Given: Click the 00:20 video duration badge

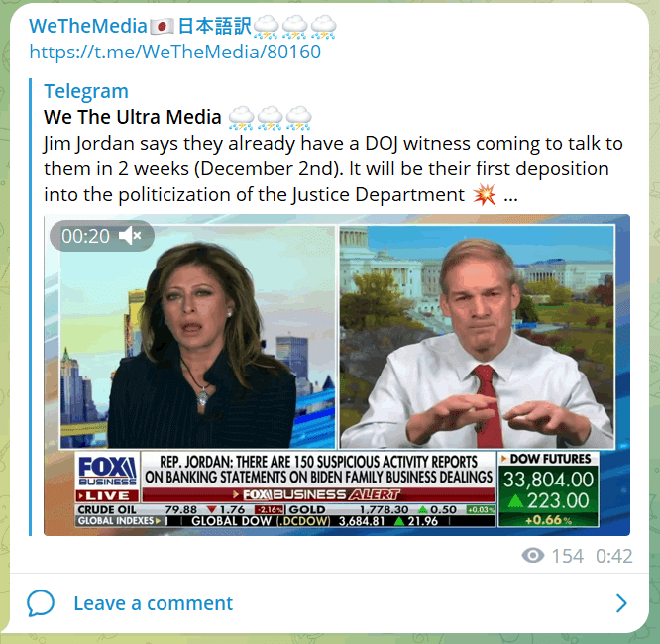Looking at the screenshot, I should coord(86,236).
